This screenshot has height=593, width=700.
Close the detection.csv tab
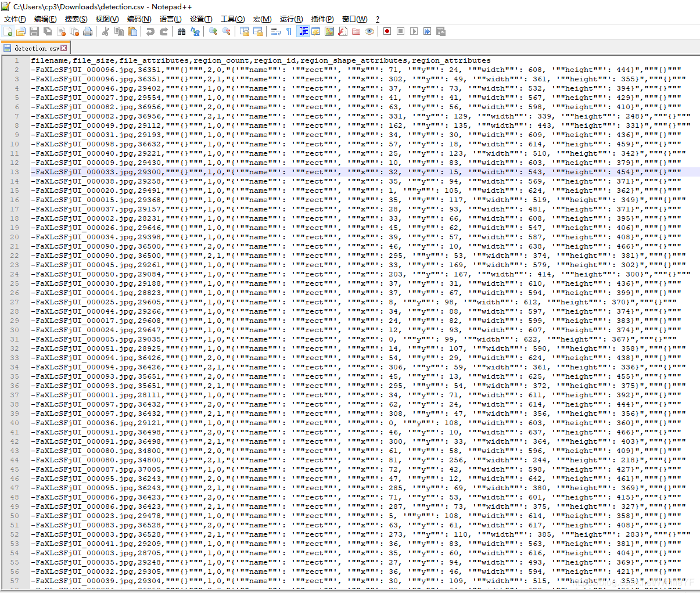64,48
